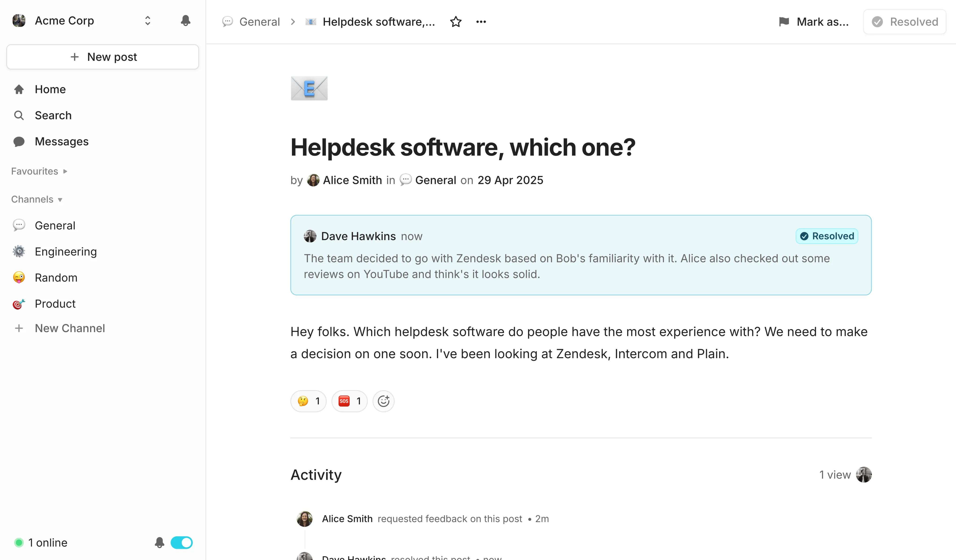This screenshot has width=956, height=560.
Task: Click the Engineering gear emoji icon
Action: (19, 251)
